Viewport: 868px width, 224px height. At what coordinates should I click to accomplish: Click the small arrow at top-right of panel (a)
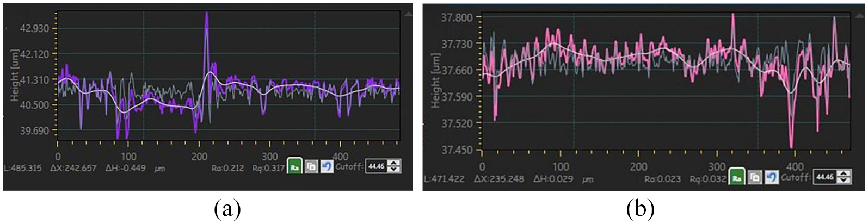click(408, 14)
